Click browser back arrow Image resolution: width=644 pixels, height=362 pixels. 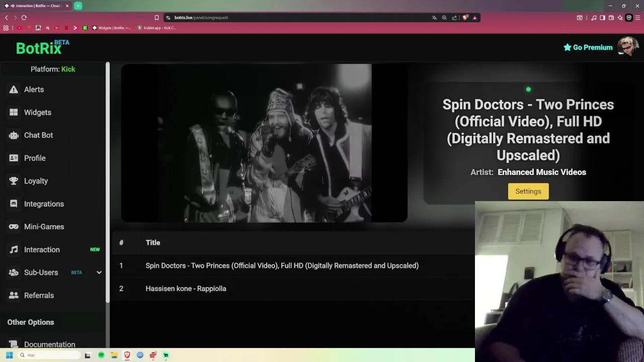7,18
